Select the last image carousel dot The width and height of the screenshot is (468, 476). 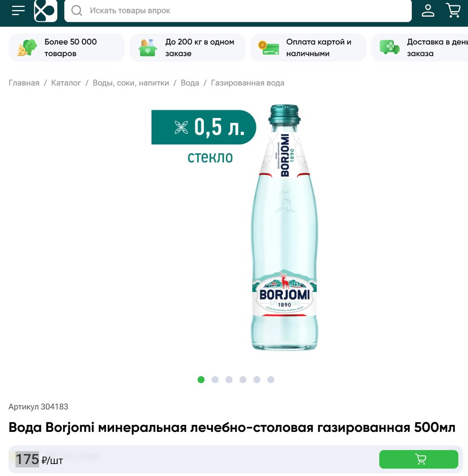[x=271, y=379]
